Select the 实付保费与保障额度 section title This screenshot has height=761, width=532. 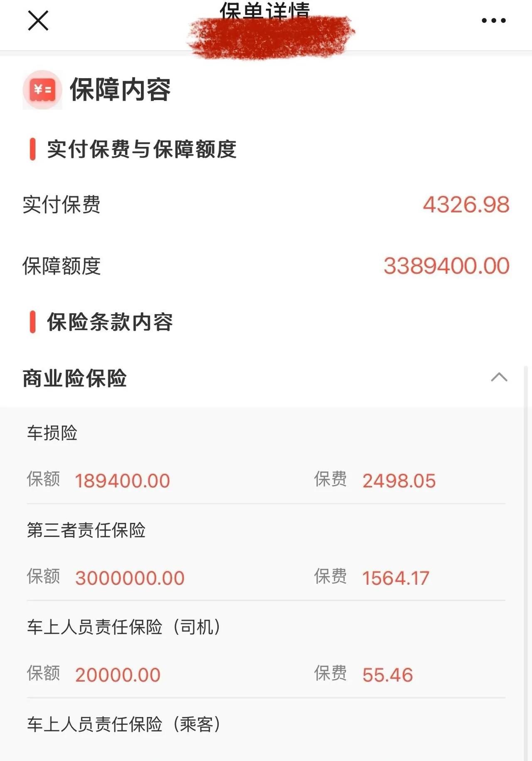(x=141, y=149)
